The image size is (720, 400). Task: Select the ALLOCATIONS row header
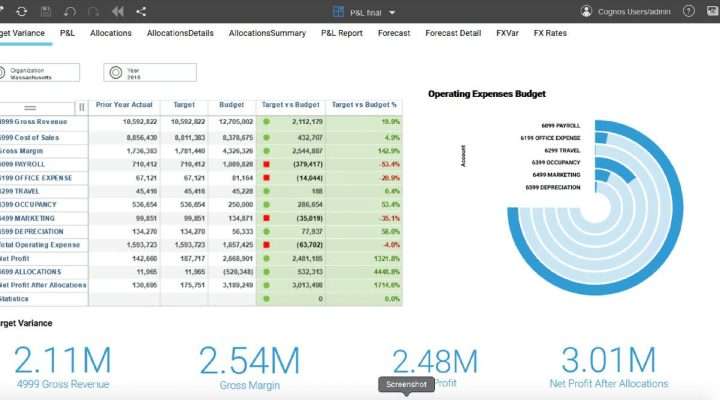(44, 272)
